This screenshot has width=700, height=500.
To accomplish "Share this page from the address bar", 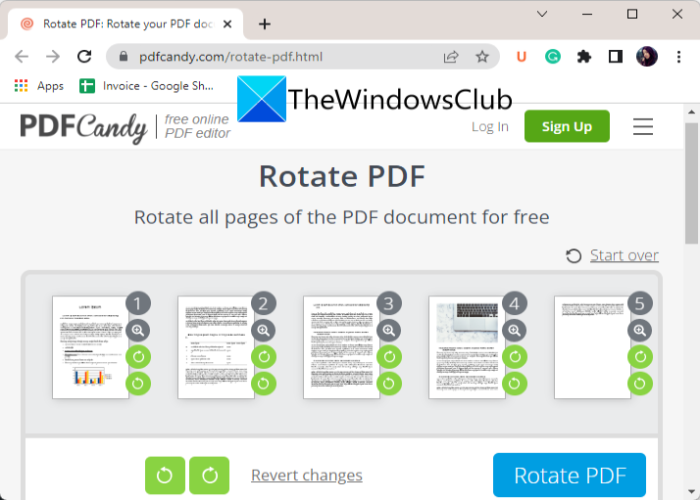I will pos(451,57).
